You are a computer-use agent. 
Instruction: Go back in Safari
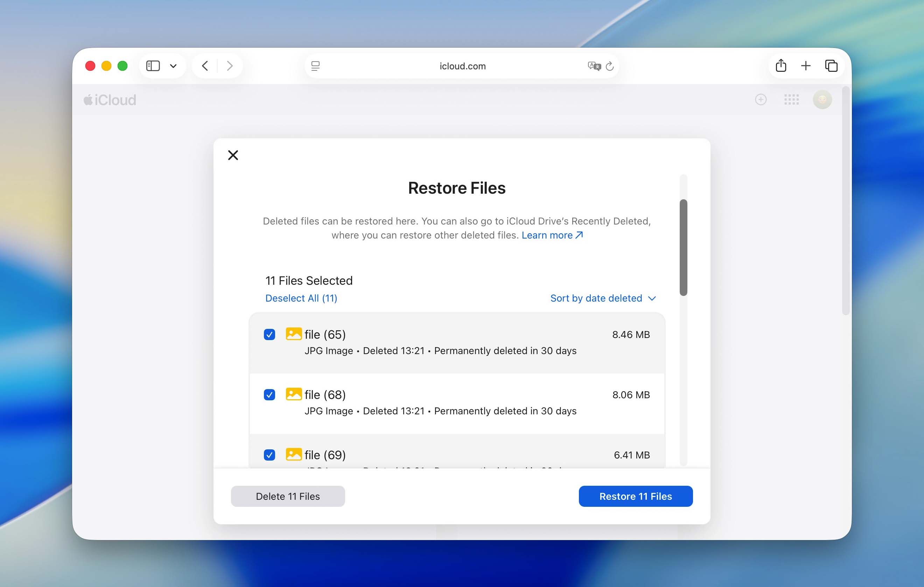(x=205, y=66)
